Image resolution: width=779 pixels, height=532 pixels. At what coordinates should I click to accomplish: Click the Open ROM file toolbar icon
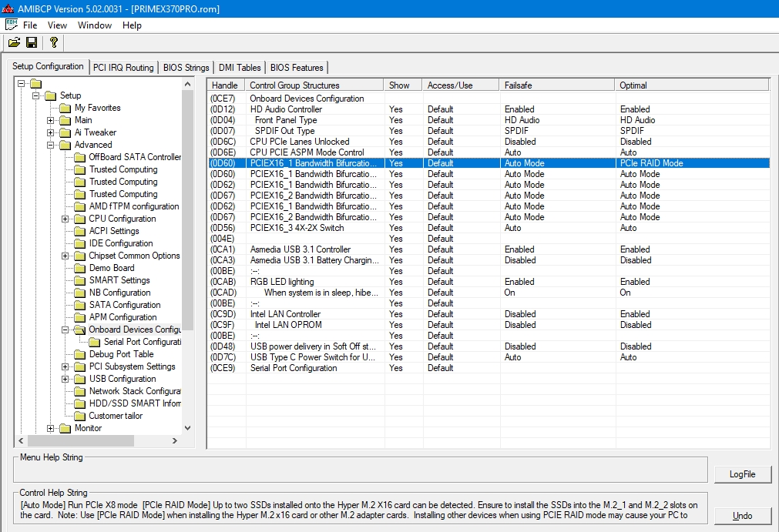(x=14, y=42)
